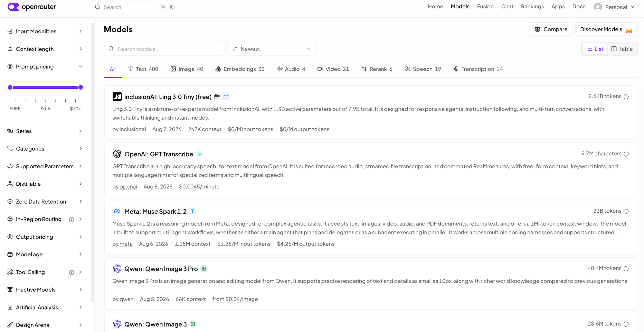Click the microphone badge beside GPT Transcribe

pyautogui.click(x=199, y=154)
